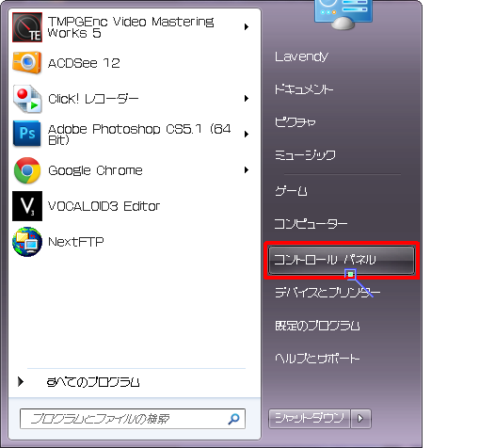Open the shutdown options arrow button
479x448 pixels.
[360, 419]
